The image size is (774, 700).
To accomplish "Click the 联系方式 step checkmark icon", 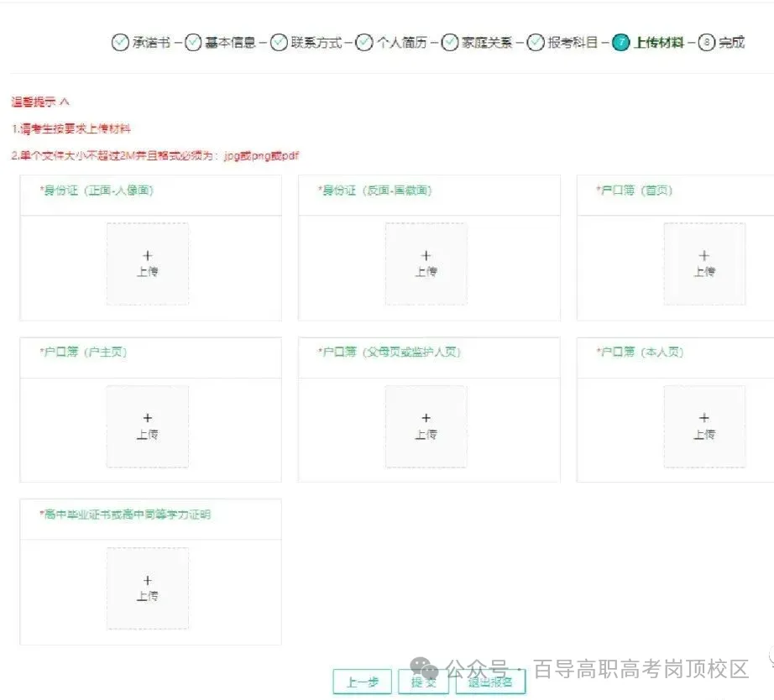I will pyautogui.click(x=279, y=43).
